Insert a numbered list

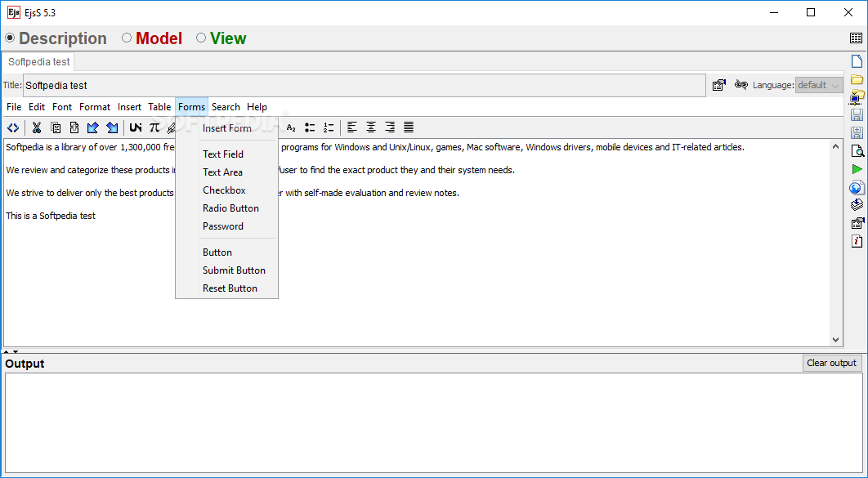(x=329, y=127)
